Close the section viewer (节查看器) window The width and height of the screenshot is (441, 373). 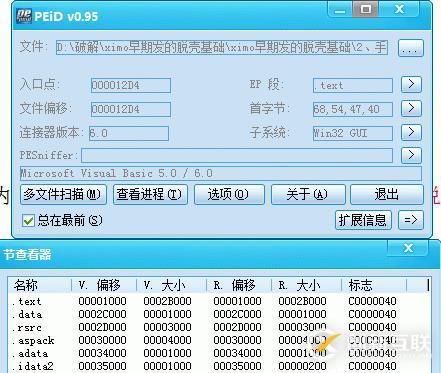click(408, 248)
